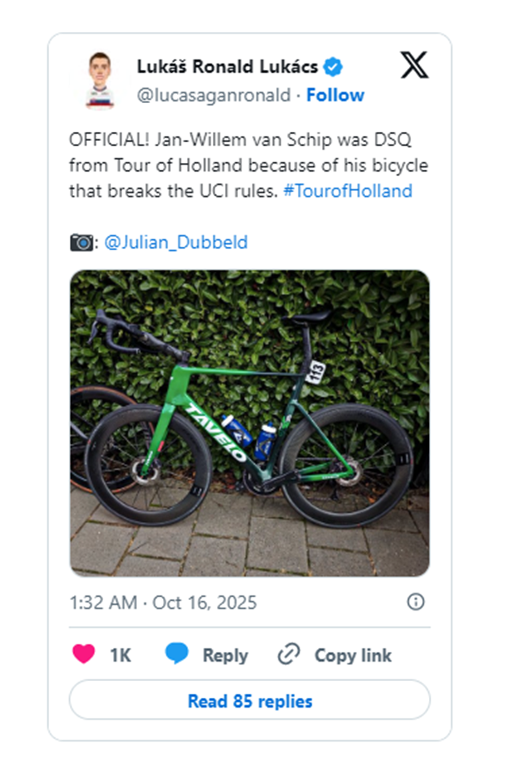This screenshot has height=763, width=532.
Task: Click the Copy link text label
Action: point(353,655)
